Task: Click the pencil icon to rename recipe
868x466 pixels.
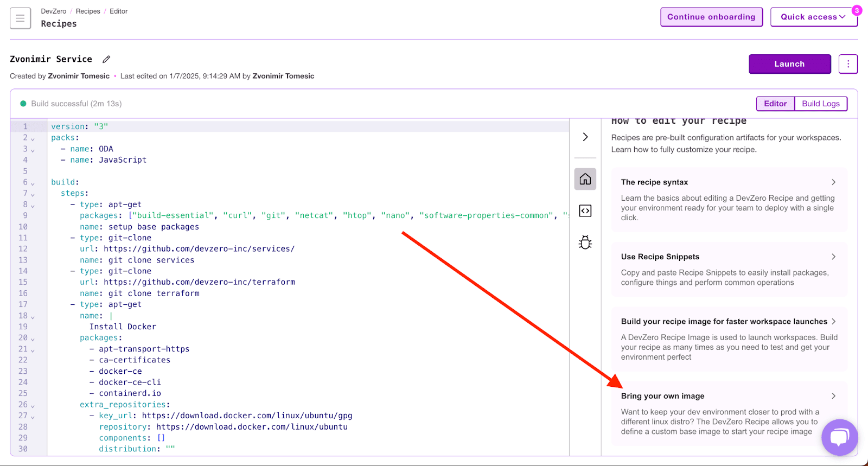Action: pos(106,59)
